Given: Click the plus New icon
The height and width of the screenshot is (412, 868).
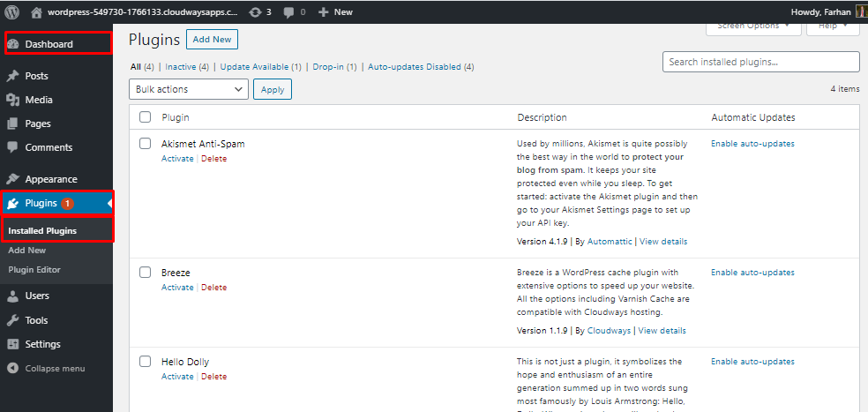Looking at the screenshot, I should [x=324, y=11].
